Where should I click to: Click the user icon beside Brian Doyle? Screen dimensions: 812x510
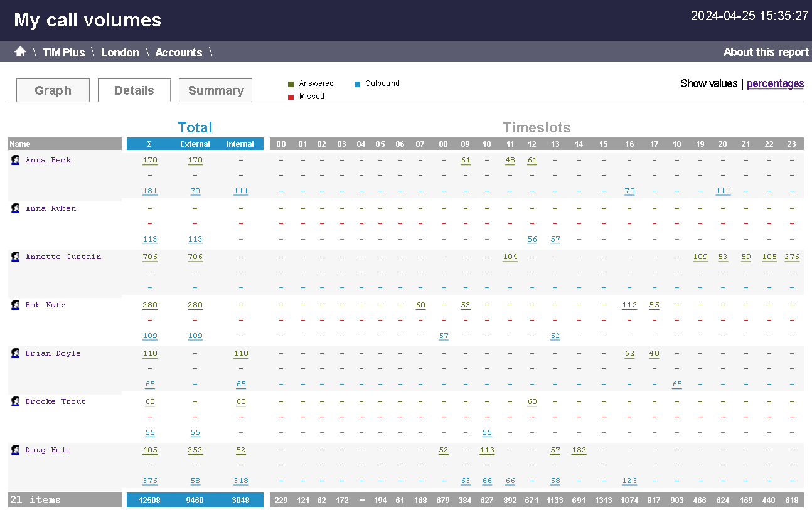pos(16,354)
